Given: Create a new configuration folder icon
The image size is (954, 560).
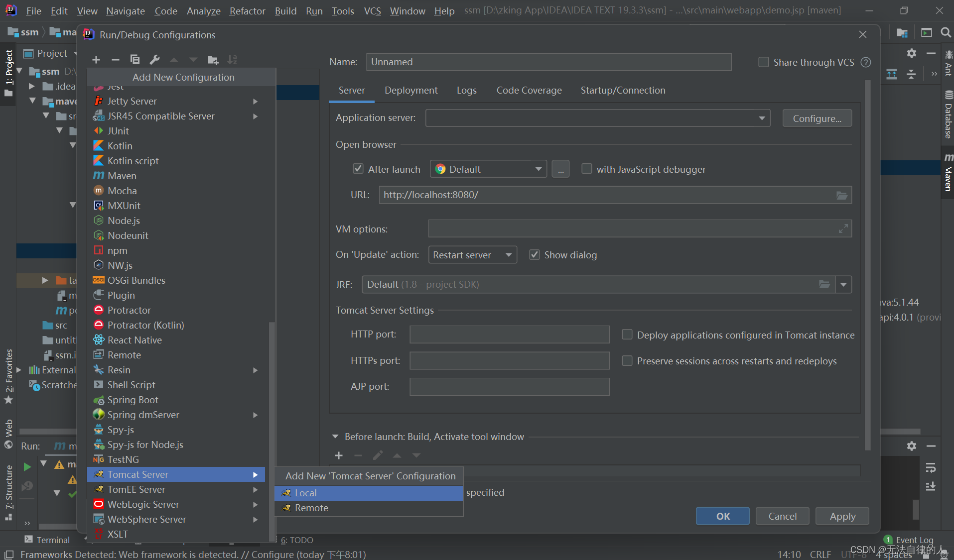Looking at the screenshot, I should coord(213,60).
